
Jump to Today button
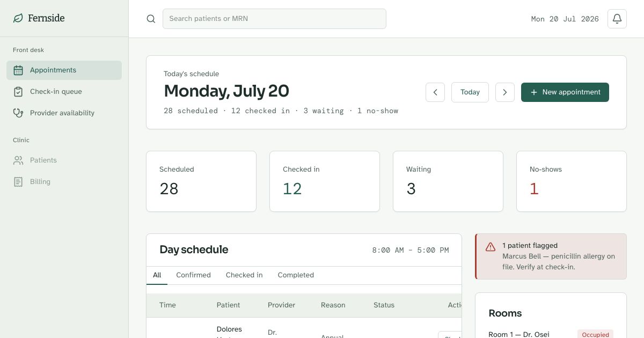tap(470, 92)
